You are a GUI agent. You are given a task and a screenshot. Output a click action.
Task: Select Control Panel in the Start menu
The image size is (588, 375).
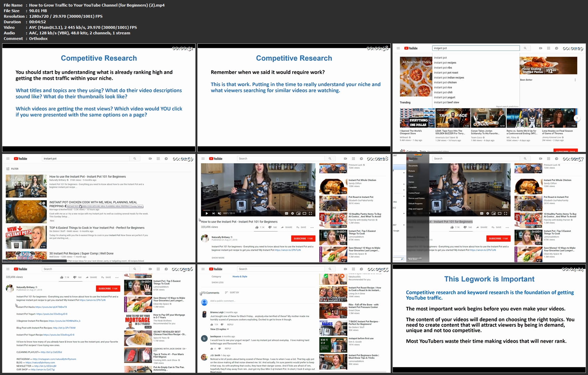click(414, 193)
